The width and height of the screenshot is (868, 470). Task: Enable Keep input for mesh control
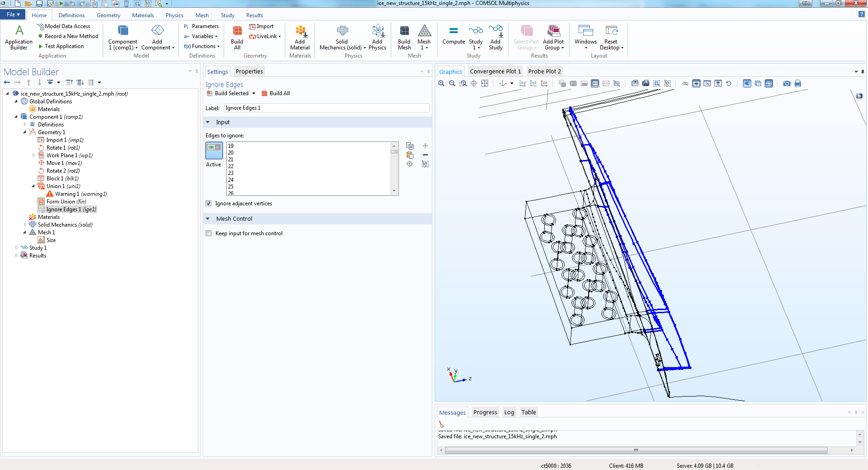click(209, 233)
